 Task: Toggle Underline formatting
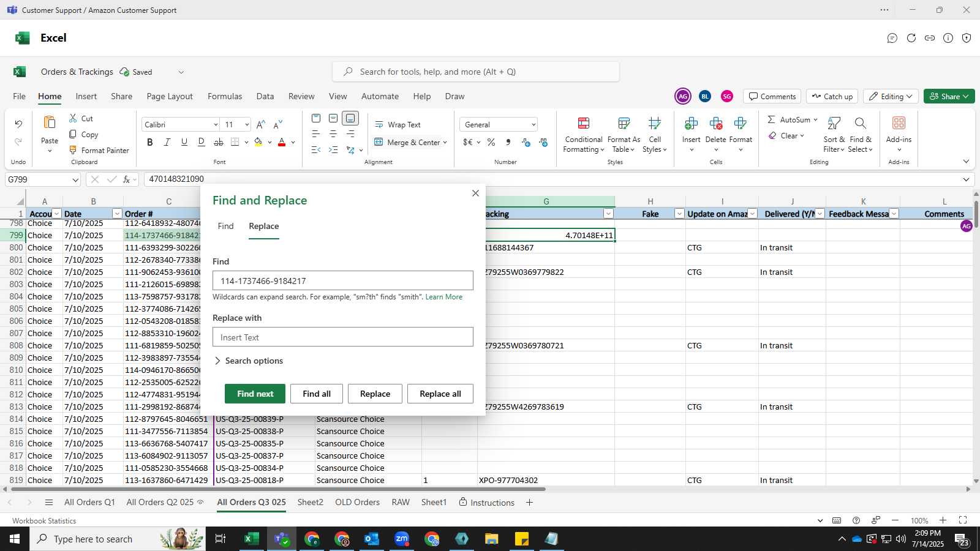pyautogui.click(x=184, y=142)
